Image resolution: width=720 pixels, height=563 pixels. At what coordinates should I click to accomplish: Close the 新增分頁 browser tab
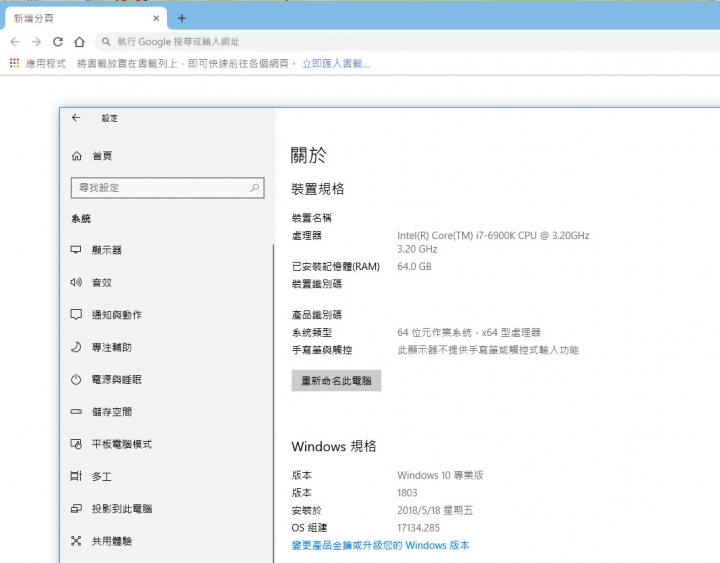156,18
